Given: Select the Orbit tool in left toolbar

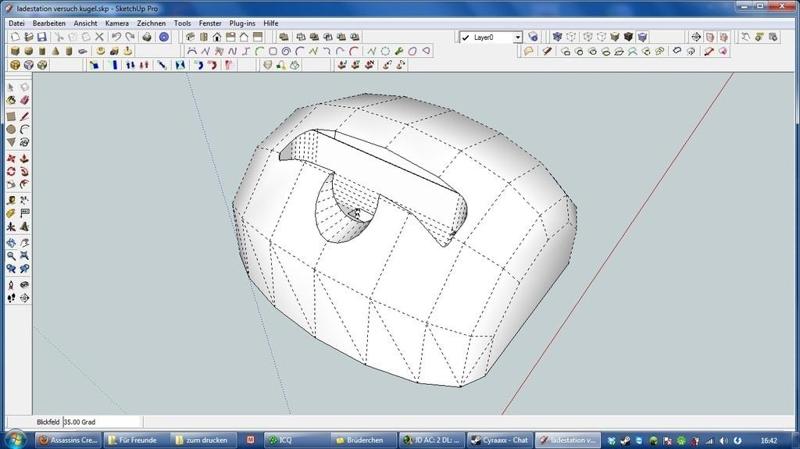Looking at the screenshot, I should pyautogui.click(x=11, y=242).
